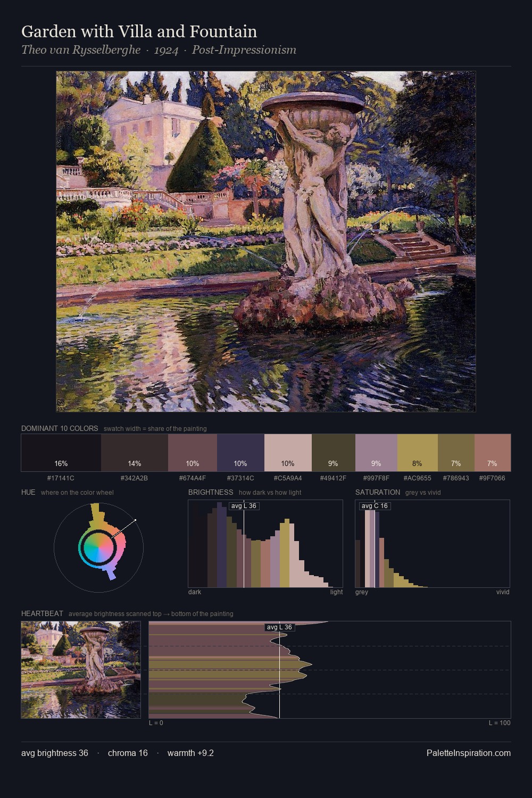Click the heartbeat brightness profile chart
The width and height of the screenshot is (532, 798).
[330, 670]
